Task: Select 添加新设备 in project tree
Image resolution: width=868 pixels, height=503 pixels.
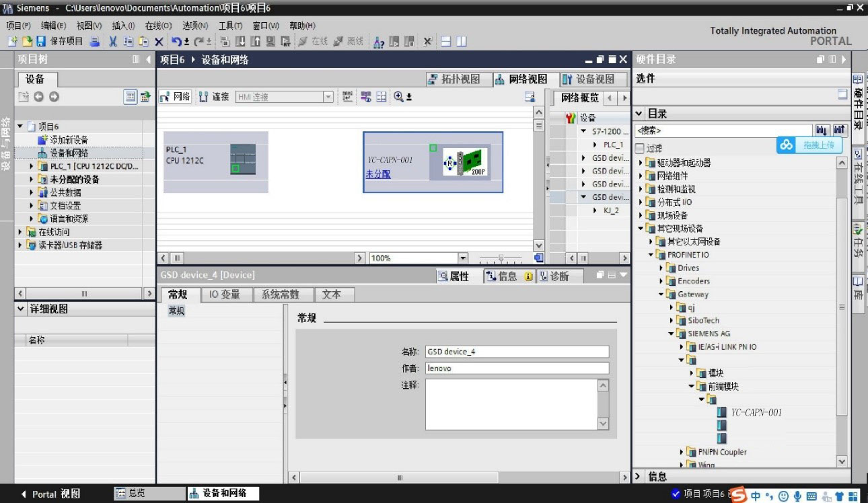Action: pos(69,140)
